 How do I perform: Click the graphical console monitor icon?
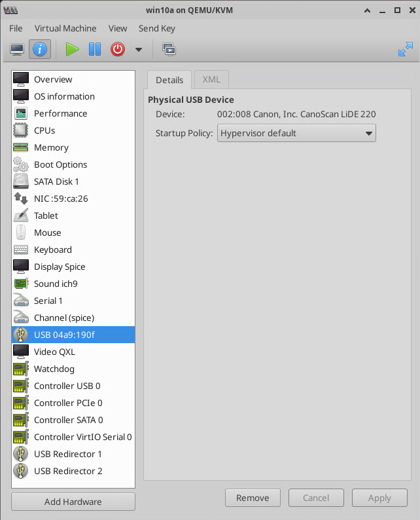[17, 49]
